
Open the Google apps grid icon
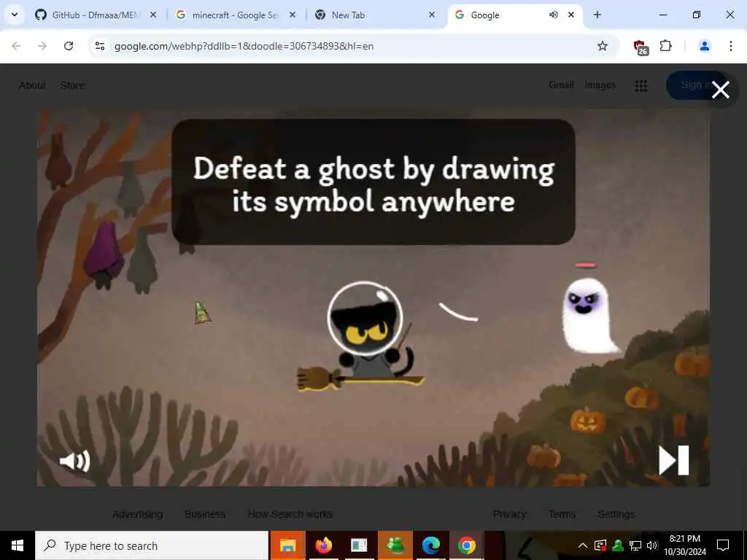pos(640,86)
